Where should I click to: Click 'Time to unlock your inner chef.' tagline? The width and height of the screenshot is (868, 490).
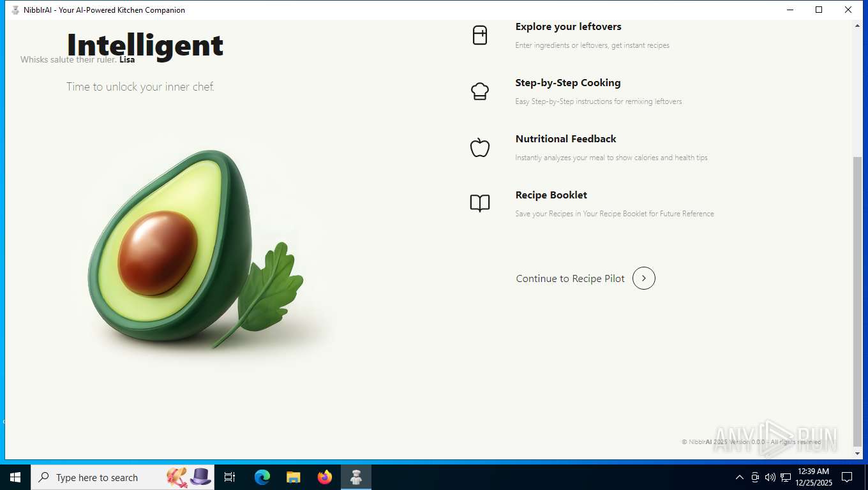point(140,87)
